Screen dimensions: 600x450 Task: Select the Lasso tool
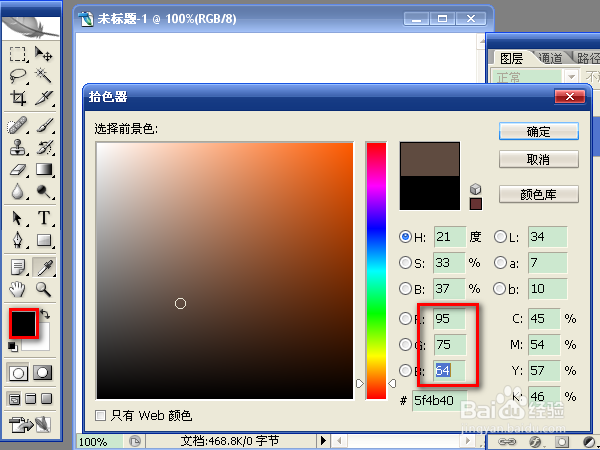click(x=18, y=76)
